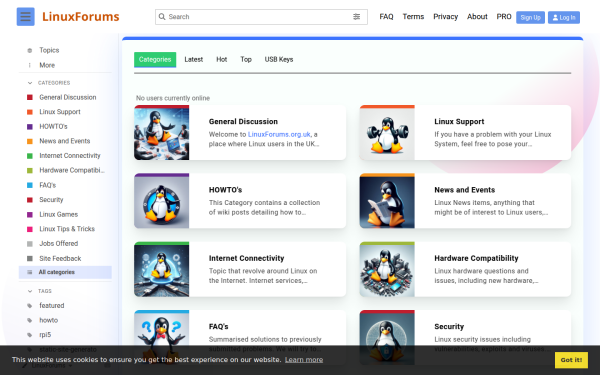Open General Discussion penguin thumbnail
The width and height of the screenshot is (600, 375).
tap(161, 133)
